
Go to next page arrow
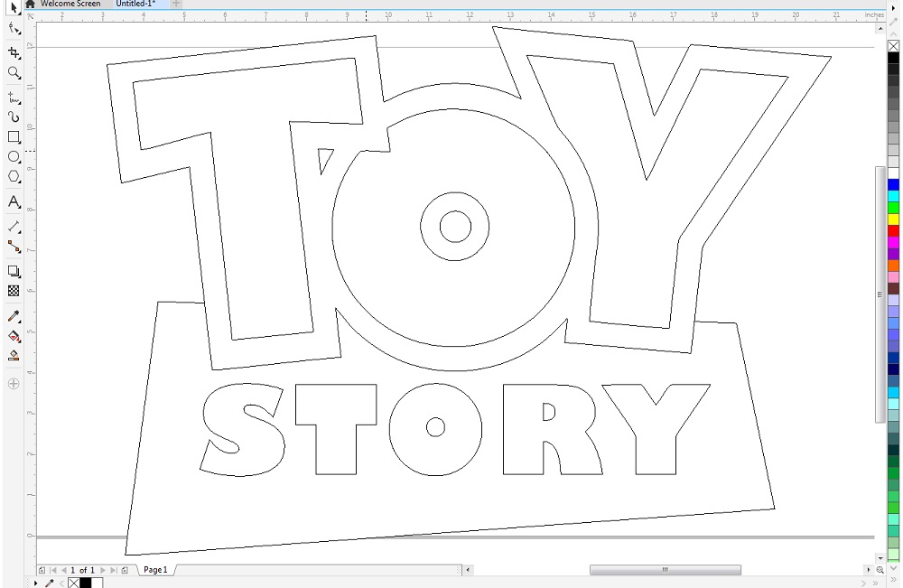(103, 570)
